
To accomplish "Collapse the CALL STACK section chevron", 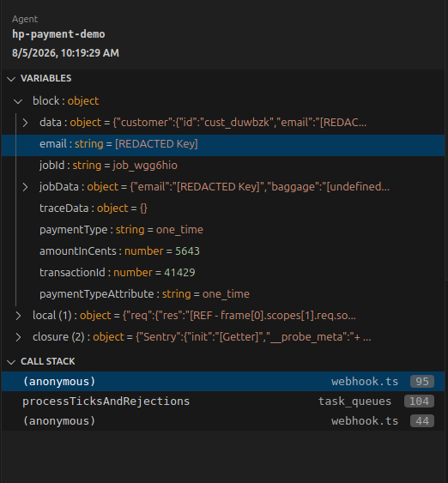I will click(11, 362).
